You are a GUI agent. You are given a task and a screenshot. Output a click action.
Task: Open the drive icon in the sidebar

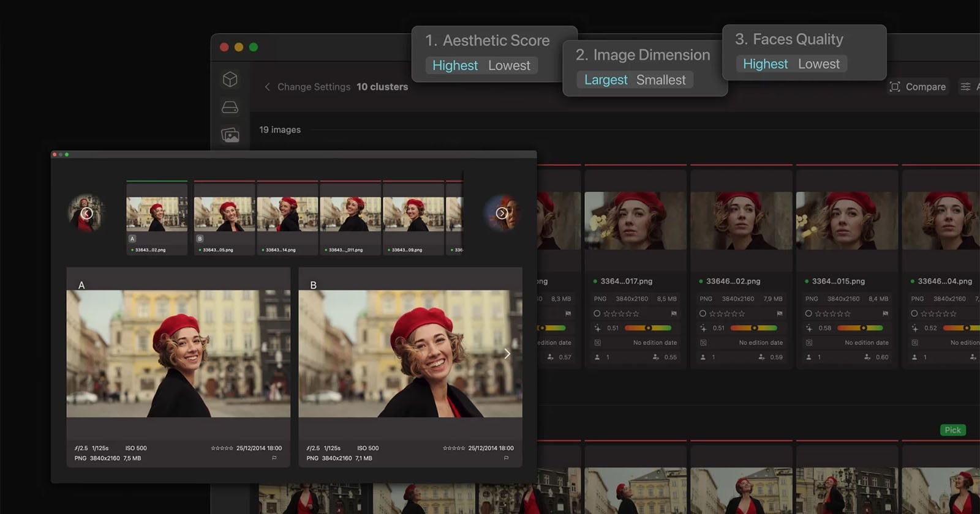click(230, 108)
